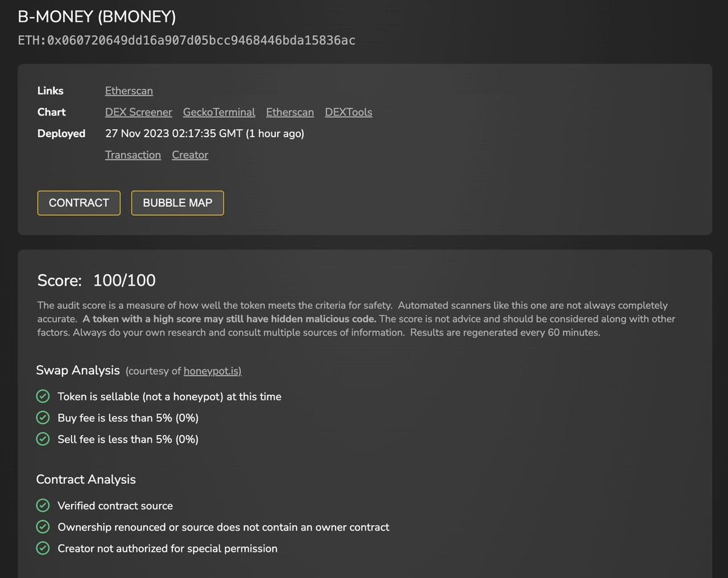Screen dimensions: 728x578
Task: Click 'Ownership renounced or source' text line
Action: tap(223, 527)
